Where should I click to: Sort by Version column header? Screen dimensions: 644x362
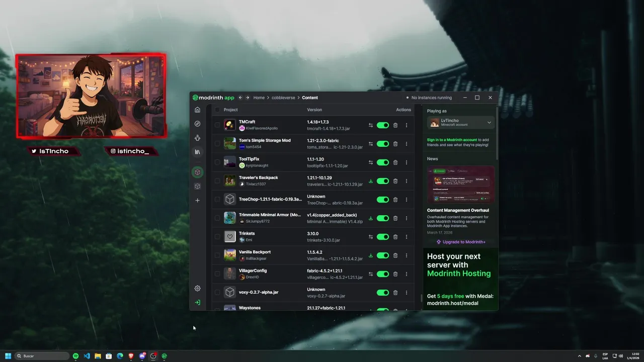(314, 110)
